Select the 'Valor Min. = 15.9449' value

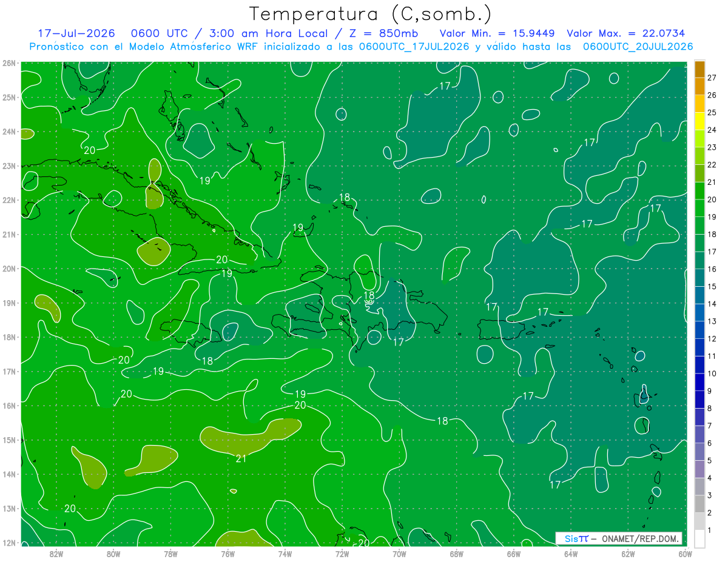click(498, 33)
